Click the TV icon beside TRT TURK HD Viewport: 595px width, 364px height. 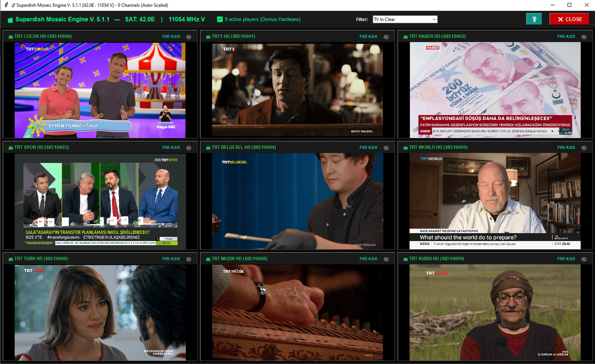(11, 259)
